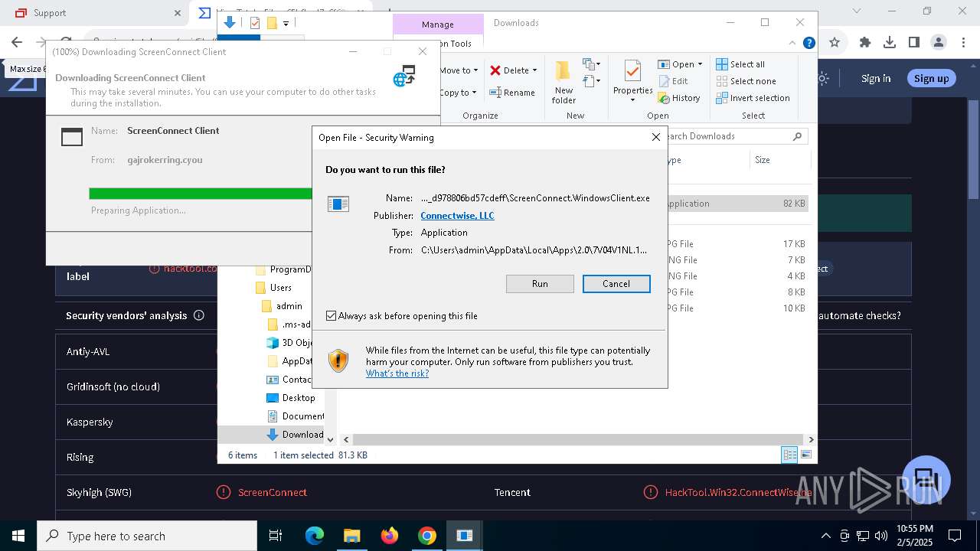Select the admin folder in tree

(289, 306)
